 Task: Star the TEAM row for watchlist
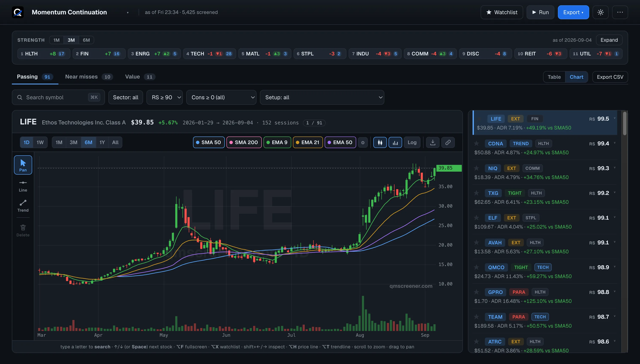[x=476, y=317]
